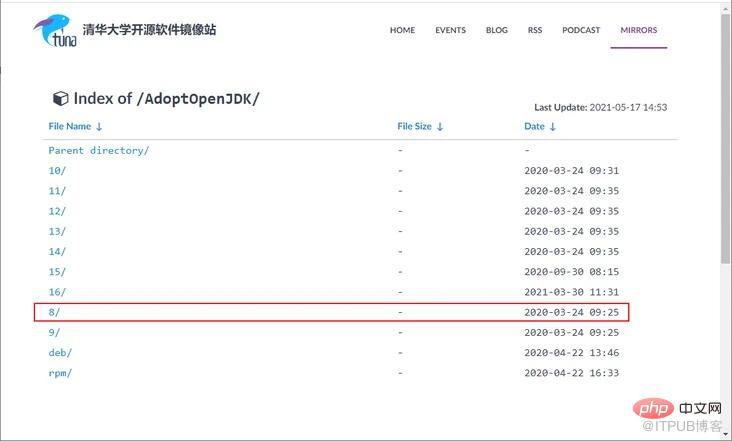Open the 9/ directory
The image size is (732, 441).
coord(54,332)
